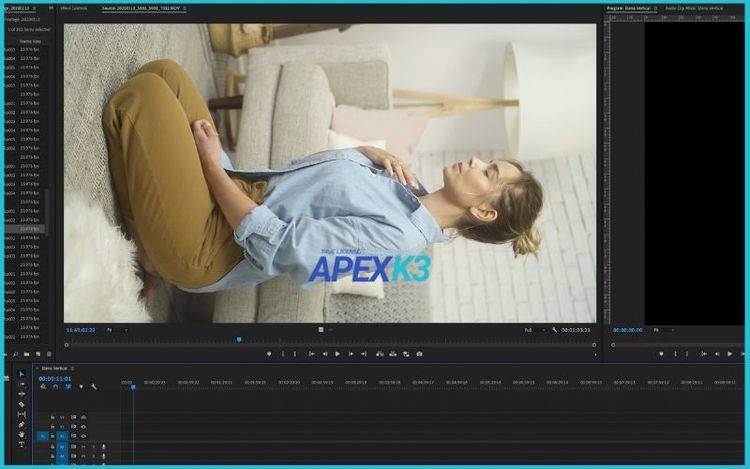750x469 pixels.
Task: Open Program panel menu icon
Action: click(656, 9)
